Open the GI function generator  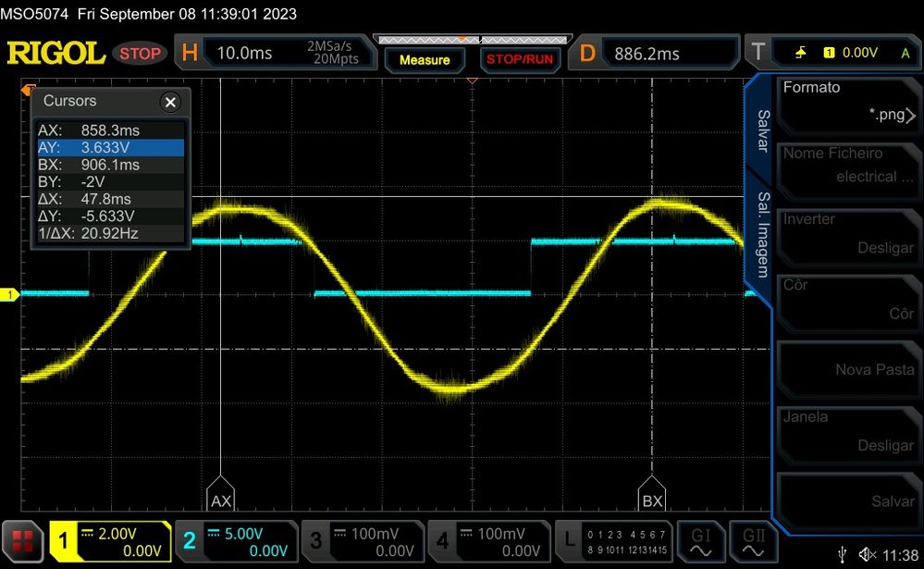click(x=701, y=541)
